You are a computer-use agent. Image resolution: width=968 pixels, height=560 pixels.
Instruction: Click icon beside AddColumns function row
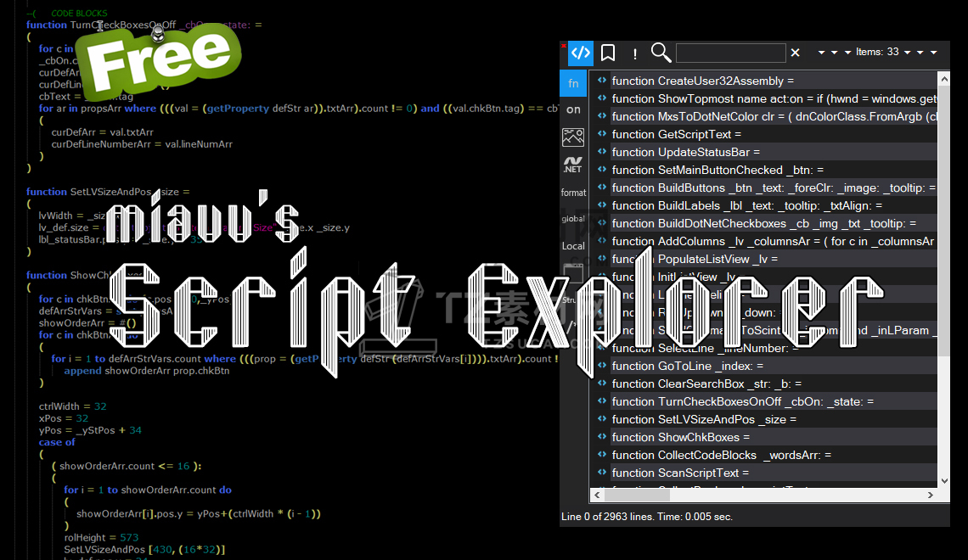(x=602, y=241)
